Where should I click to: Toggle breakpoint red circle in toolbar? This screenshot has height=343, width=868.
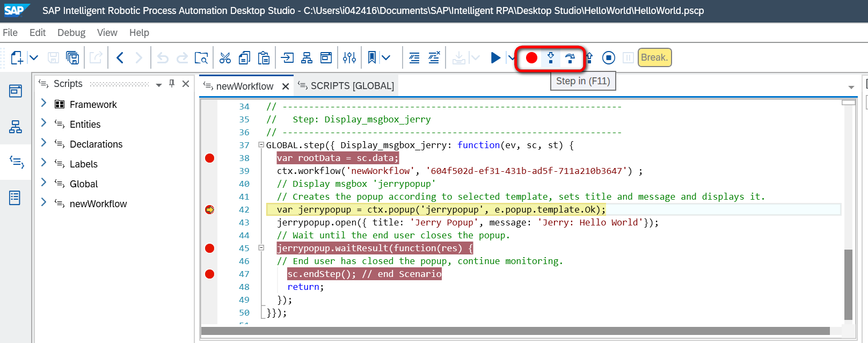point(531,58)
